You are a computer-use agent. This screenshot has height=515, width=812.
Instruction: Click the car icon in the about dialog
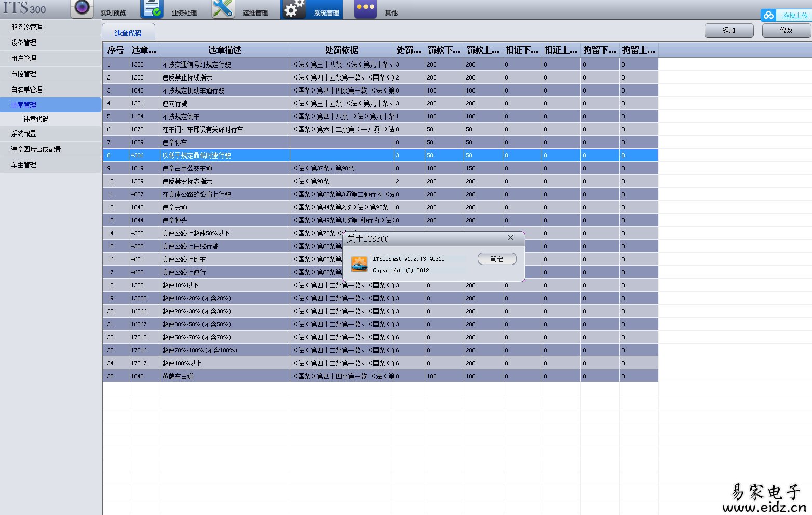click(x=359, y=264)
